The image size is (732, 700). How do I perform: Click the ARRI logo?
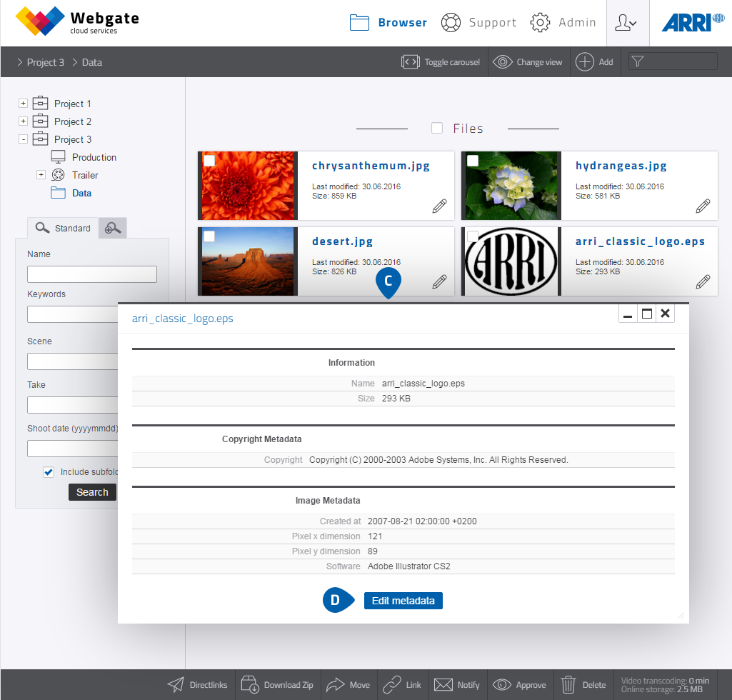point(693,22)
